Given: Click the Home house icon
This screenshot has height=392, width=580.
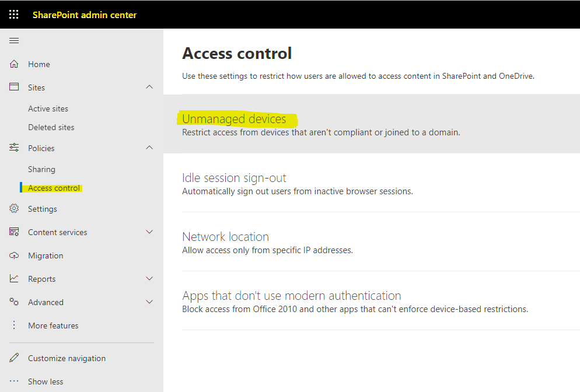Looking at the screenshot, I should coord(14,64).
